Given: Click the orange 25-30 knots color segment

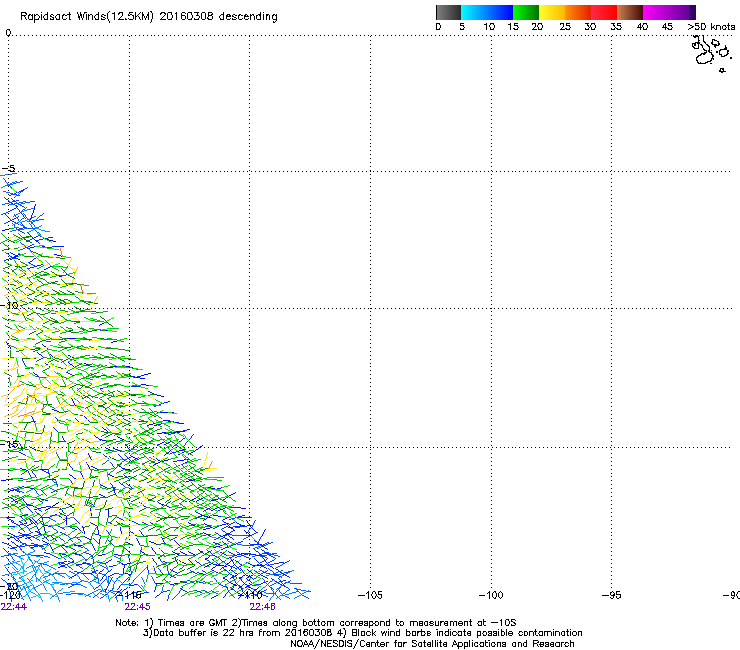Looking at the screenshot, I should coord(578,12).
